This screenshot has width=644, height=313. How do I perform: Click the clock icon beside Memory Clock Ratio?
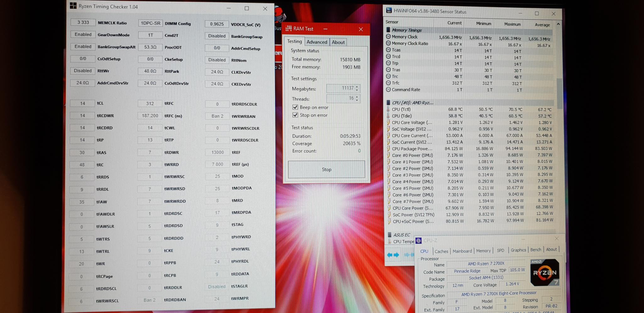click(x=388, y=43)
